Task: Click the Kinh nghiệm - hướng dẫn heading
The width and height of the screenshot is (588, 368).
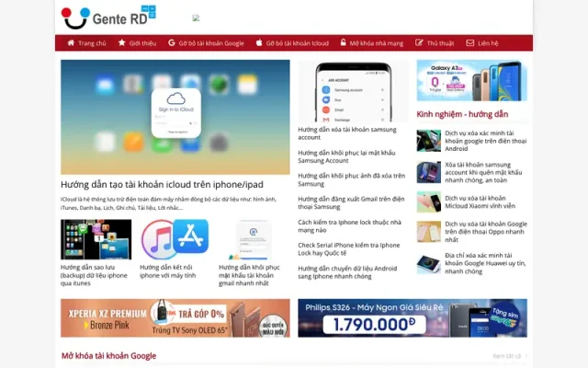Action: click(x=462, y=114)
